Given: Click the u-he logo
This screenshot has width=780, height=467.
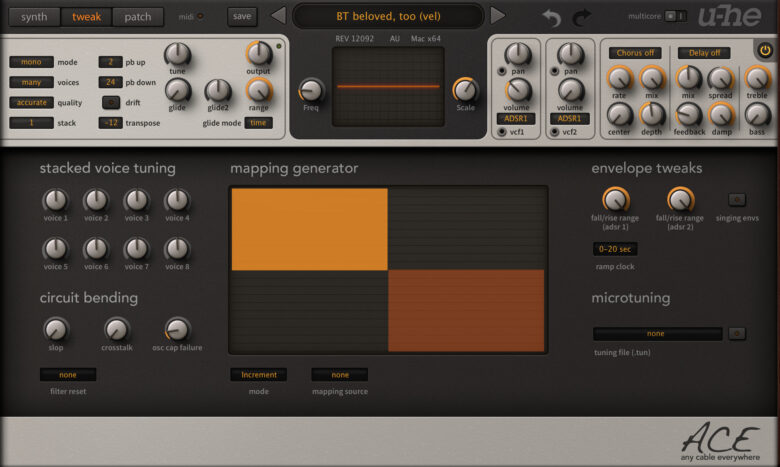Looking at the screenshot, I should coord(729,16).
